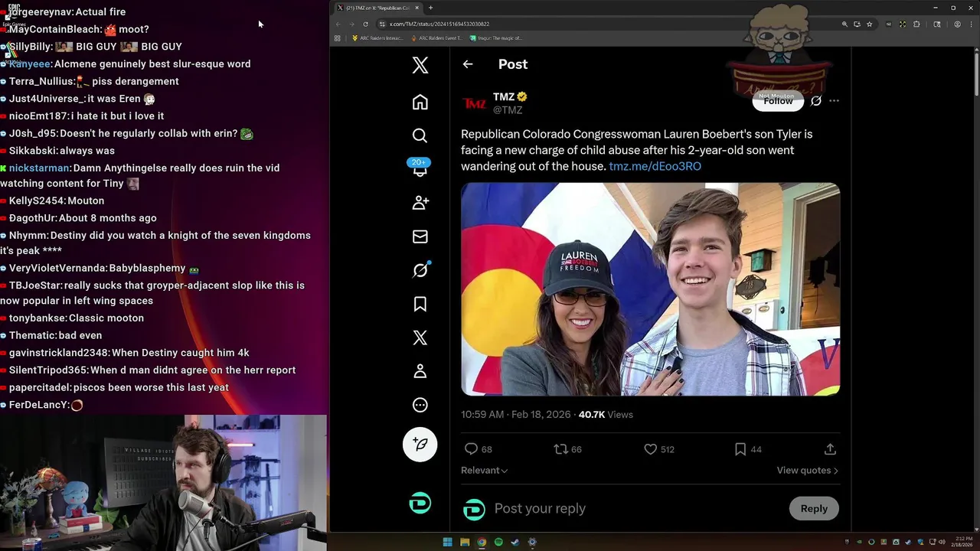Click chat username nickstarman
Viewport: 980px width, 551px height.
(x=40, y=168)
